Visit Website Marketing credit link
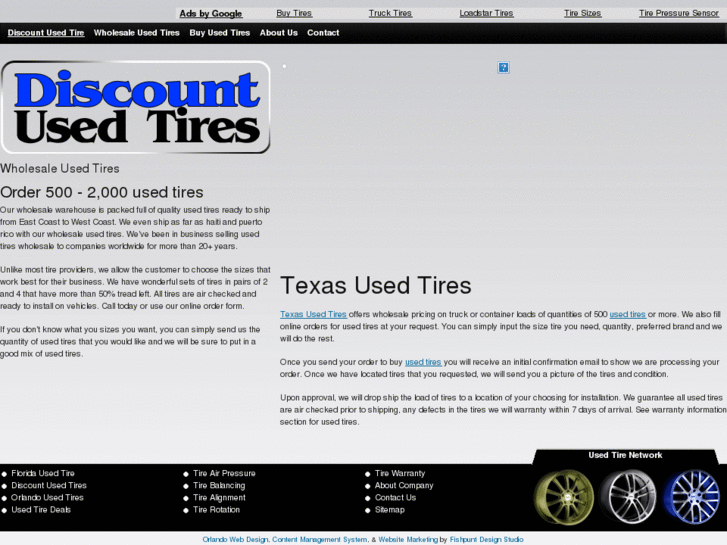Image resolution: width=727 pixels, height=545 pixels. (408, 540)
